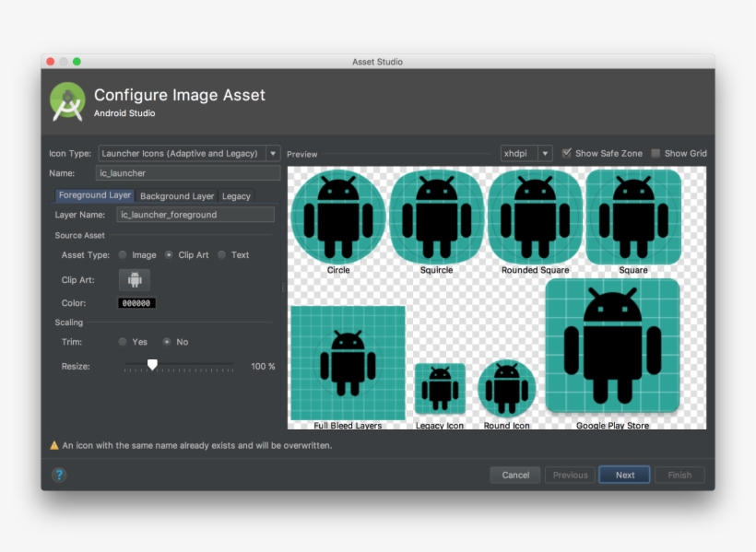756x552 pixels.
Task: Select the Square preview icon
Action: tap(633, 217)
